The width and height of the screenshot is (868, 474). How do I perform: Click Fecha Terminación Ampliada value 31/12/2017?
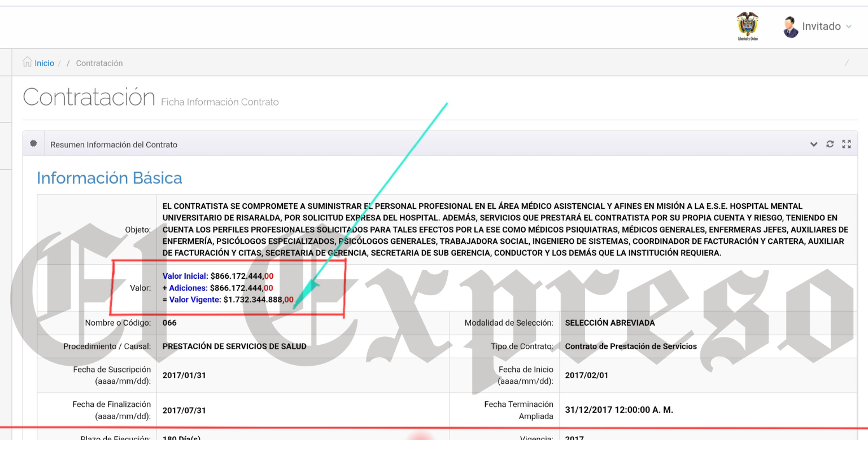(x=619, y=410)
